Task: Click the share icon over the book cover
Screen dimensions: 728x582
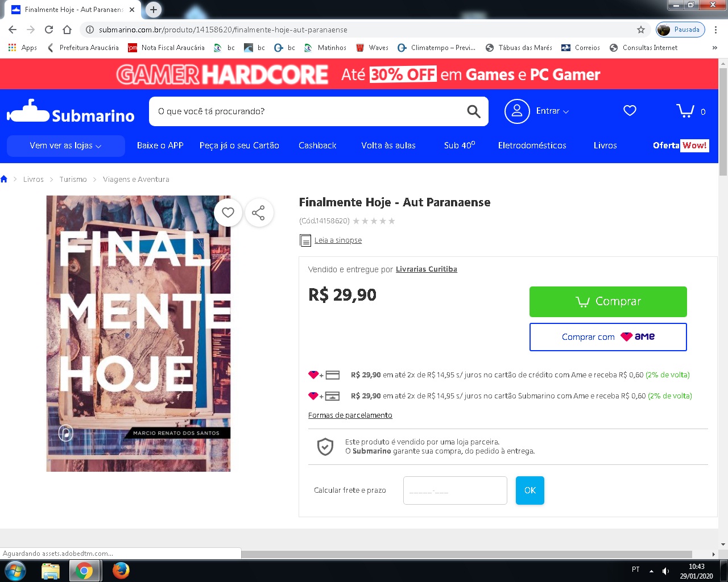Action: (x=259, y=213)
